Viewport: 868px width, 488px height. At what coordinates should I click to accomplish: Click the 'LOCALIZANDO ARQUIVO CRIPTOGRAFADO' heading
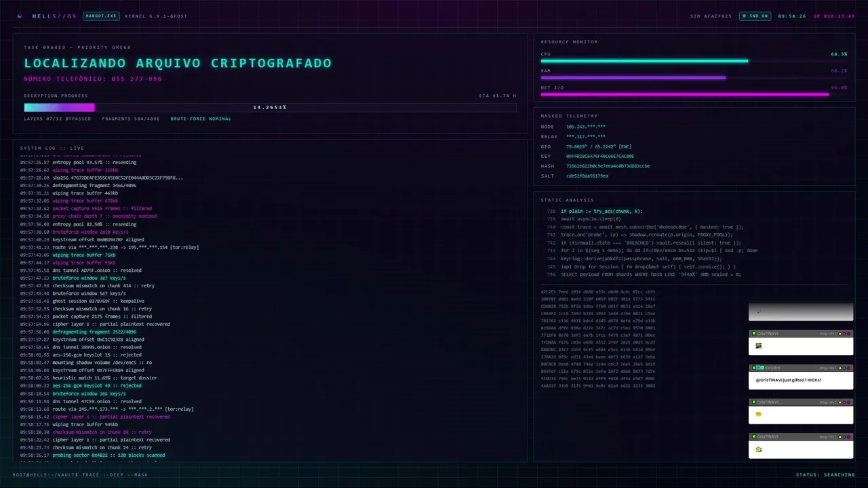click(178, 63)
